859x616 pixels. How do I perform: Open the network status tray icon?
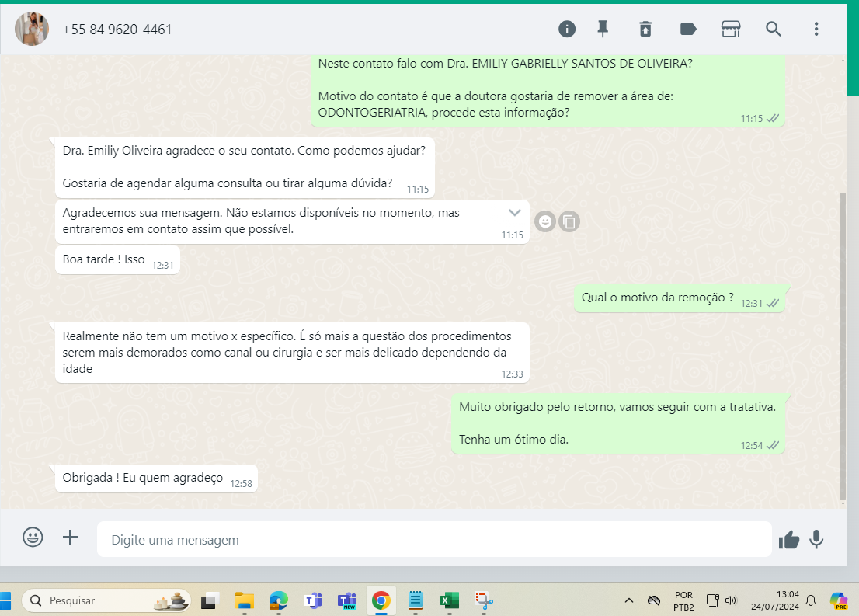coord(712,600)
